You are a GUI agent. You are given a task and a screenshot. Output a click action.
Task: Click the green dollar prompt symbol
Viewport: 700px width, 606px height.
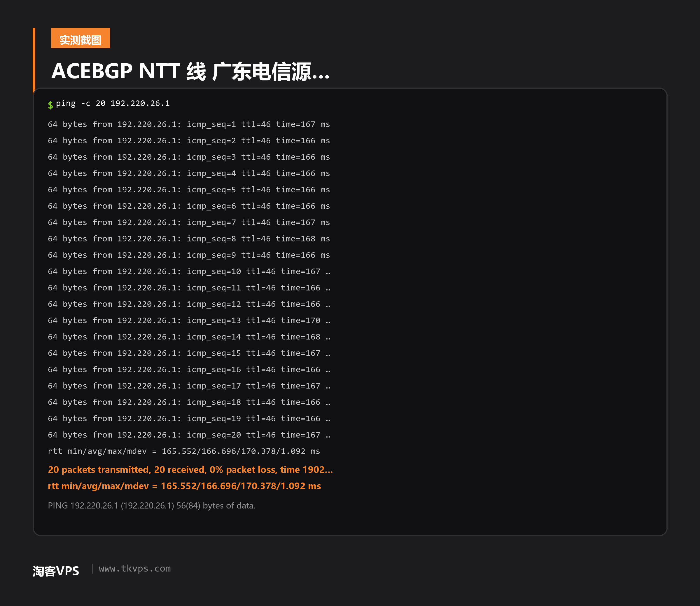[x=50, y=105]
